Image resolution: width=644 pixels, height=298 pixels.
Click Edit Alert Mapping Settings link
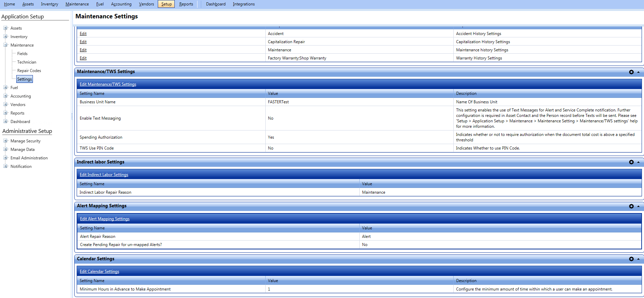(x=105, y=219)
